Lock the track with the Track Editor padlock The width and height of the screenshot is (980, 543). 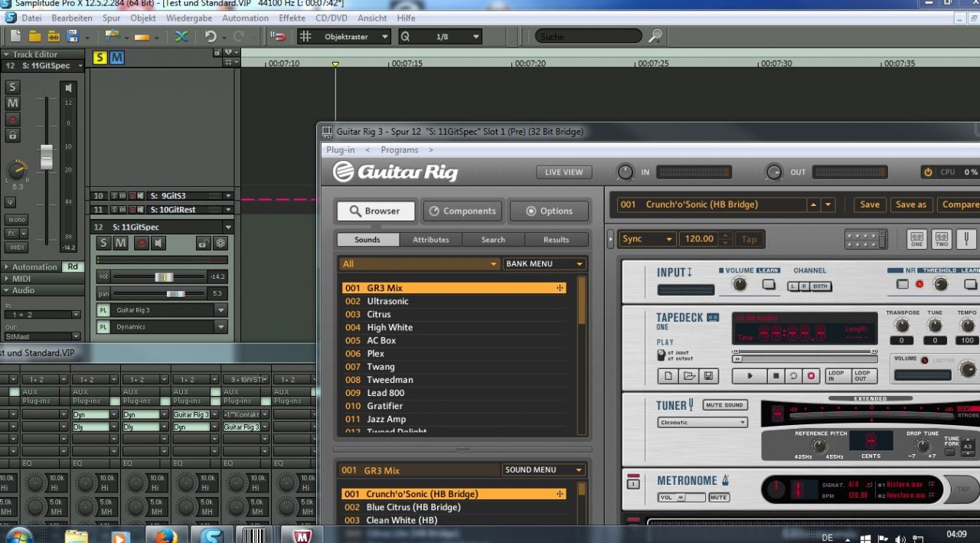pos(12,136)
